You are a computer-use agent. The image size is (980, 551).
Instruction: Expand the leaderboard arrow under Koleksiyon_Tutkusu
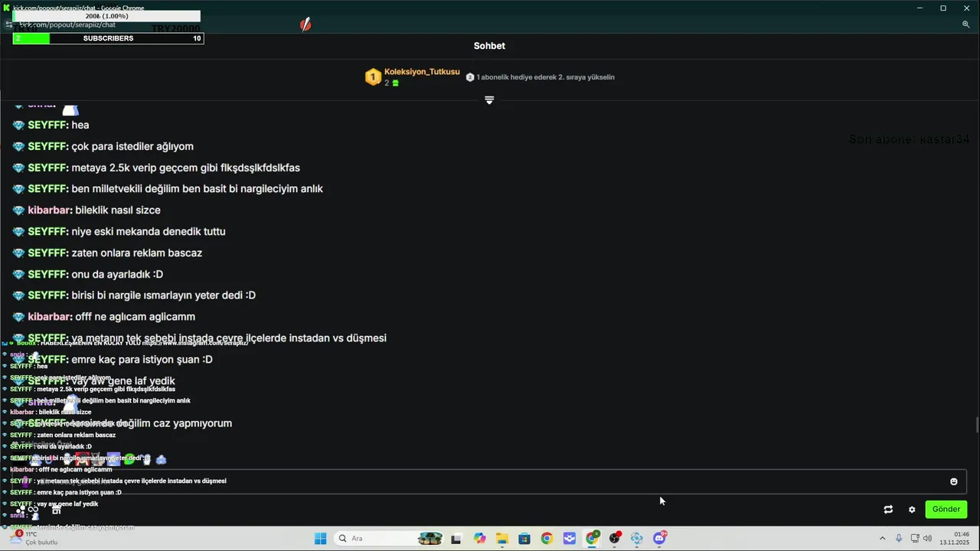489,100
